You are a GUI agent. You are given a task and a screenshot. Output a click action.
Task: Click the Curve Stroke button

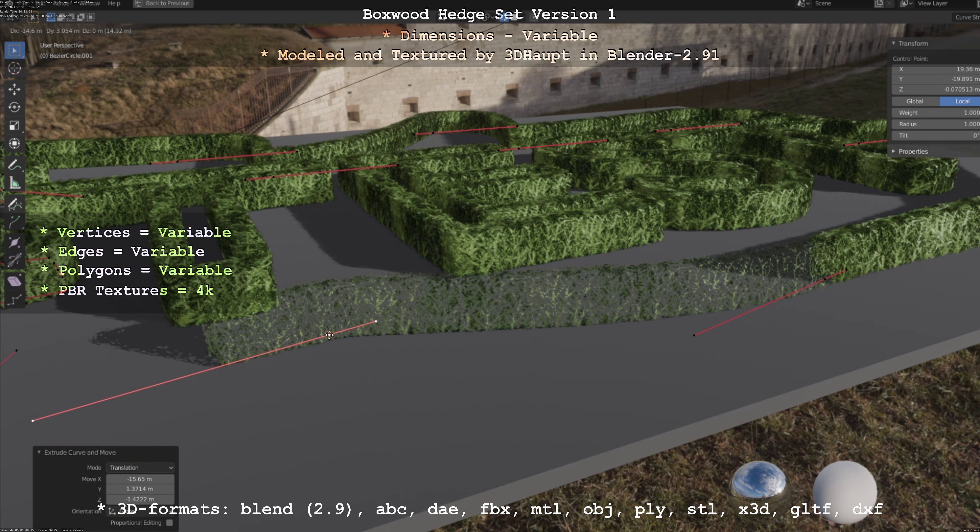click(966, 17)
